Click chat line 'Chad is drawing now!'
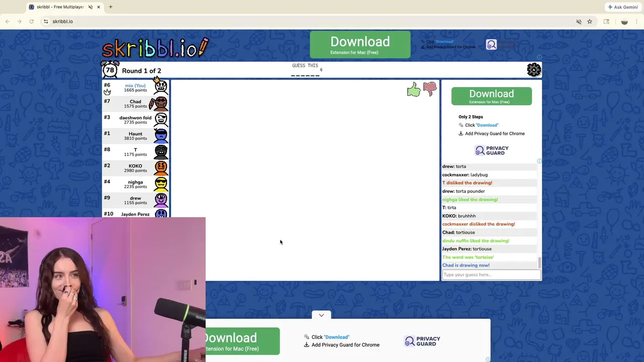The width and height of the screenshot is (644, 362). click(466, 265)
